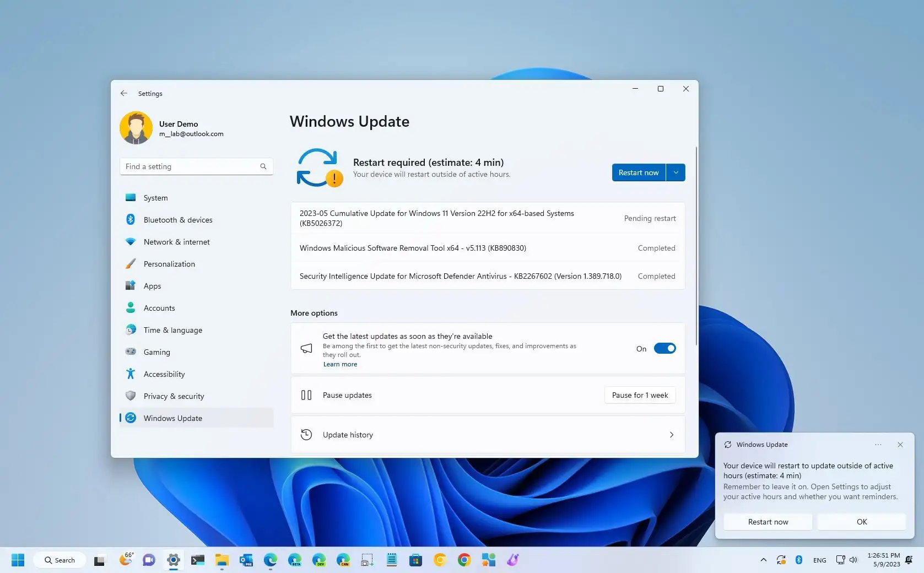The width and height of the screenshot is (924, 573).
Task: Select Gaming in the sidebar
Action: click(x=196, y=352)
